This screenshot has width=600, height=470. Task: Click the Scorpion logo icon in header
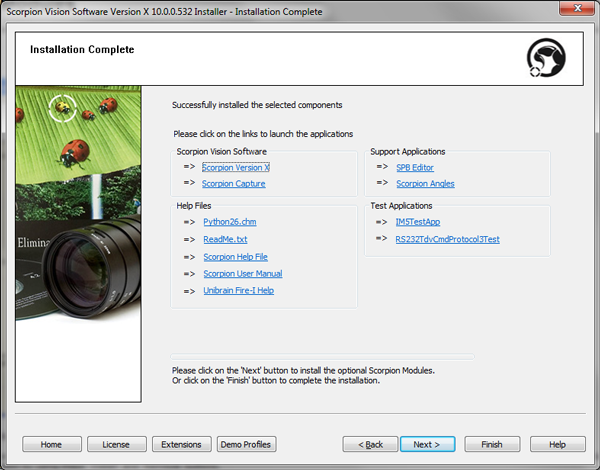(x=546, y=57)
